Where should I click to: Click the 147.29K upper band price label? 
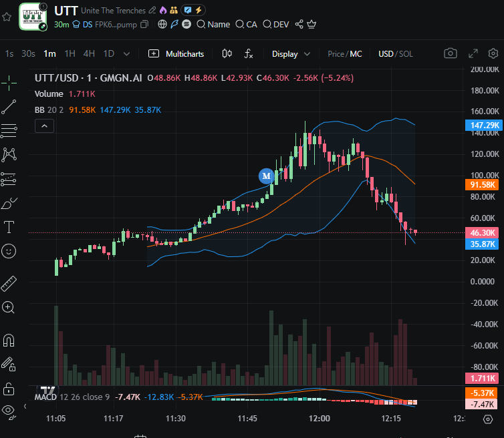tap(483, 126)
